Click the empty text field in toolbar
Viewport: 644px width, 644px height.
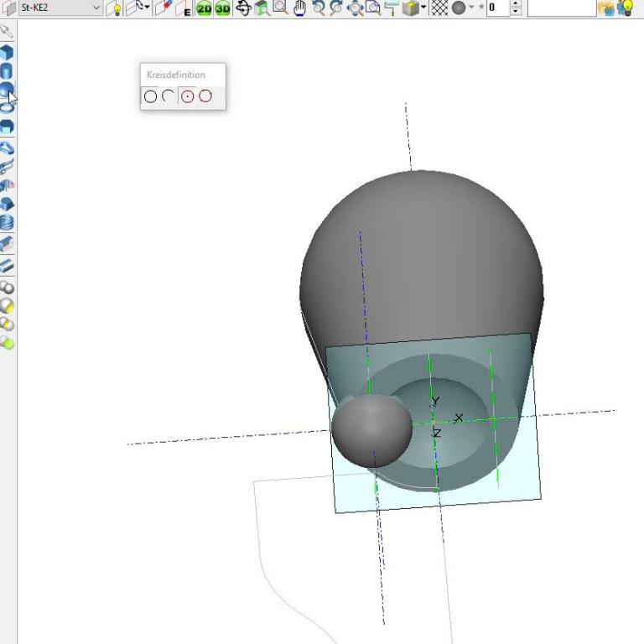[x=560, y=8]
